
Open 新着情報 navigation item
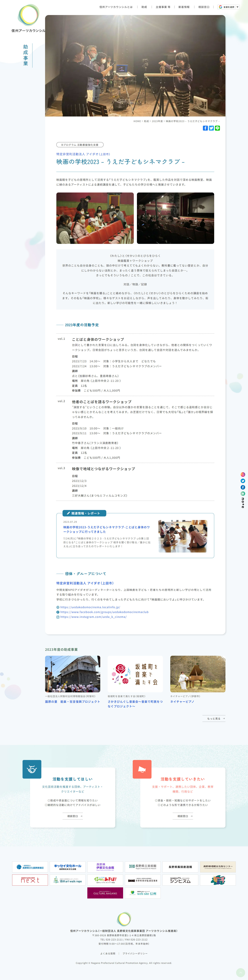point(184,7)
